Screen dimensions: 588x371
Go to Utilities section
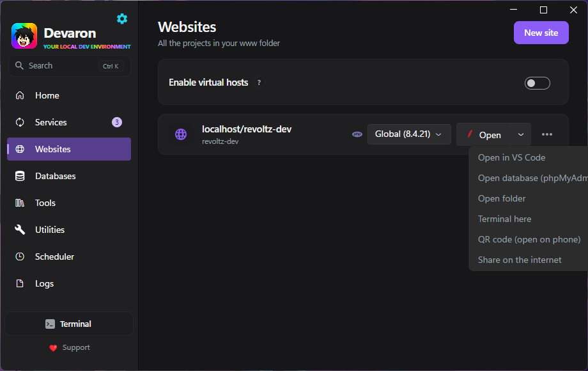point(69,230)
